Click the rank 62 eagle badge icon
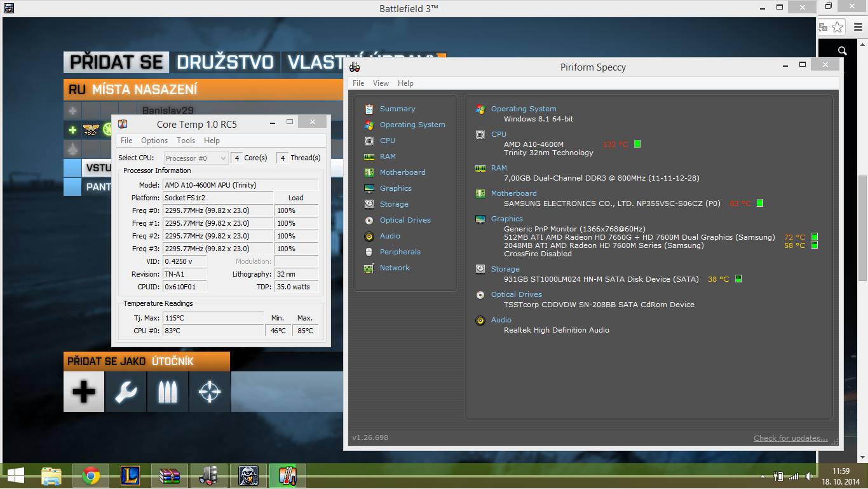This screenshot has height=489, width=868. point(90,130)
